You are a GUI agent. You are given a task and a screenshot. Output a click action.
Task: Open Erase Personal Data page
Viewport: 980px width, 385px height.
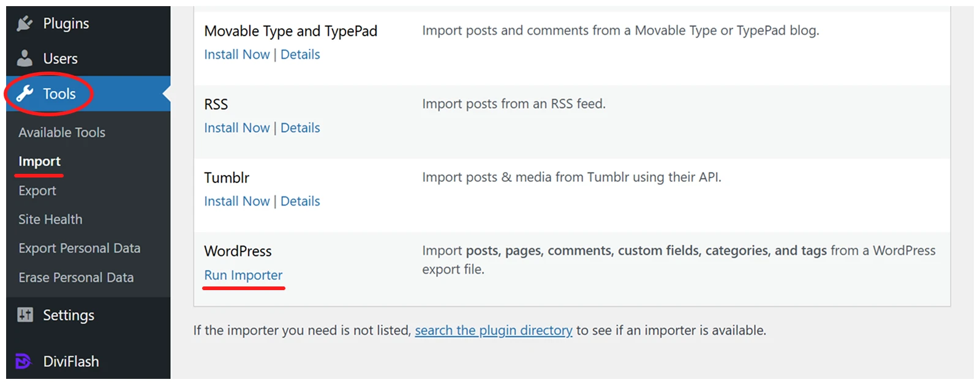point(76,277)
